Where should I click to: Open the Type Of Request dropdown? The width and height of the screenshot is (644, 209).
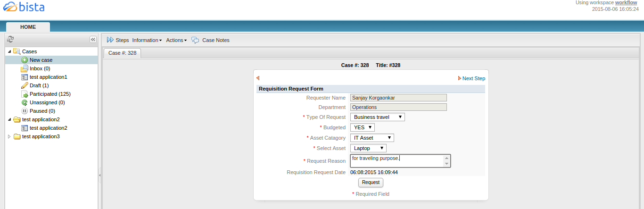pos(377,117)
